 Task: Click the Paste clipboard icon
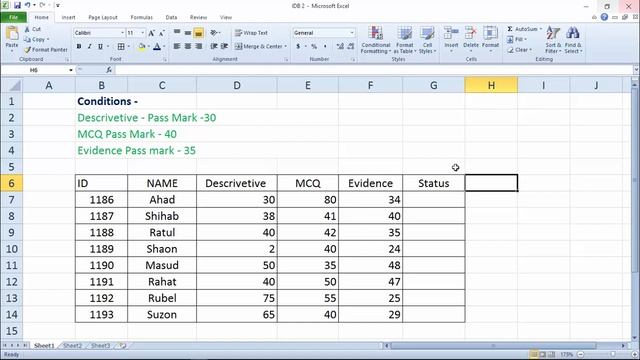pos(12,34)
